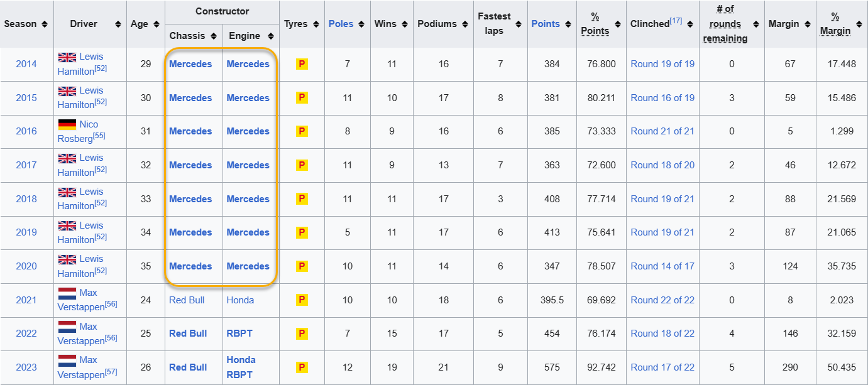Sort by Tyres column arrow icon
The width and height of the screenshot is (868, 385).
[x=316, y=24]
